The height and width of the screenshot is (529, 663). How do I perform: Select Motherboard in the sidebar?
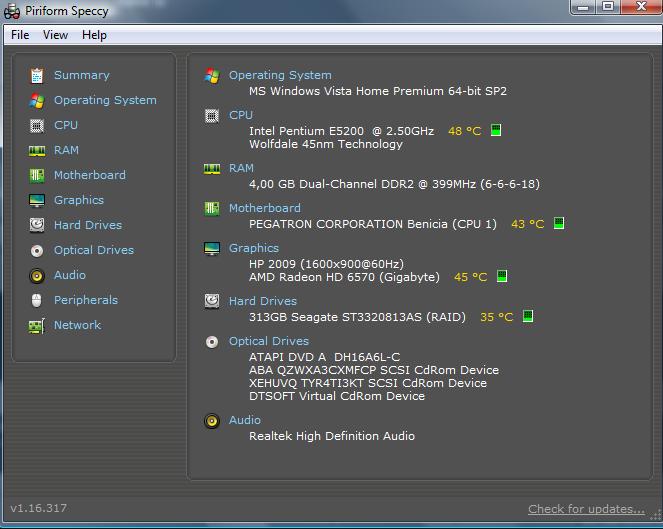click(90, 175)
